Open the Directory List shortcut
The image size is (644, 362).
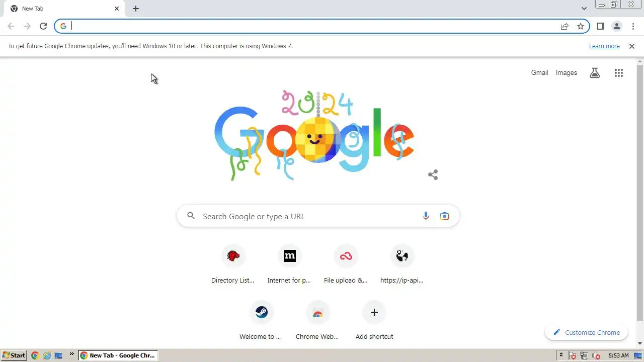click(233, 265)
